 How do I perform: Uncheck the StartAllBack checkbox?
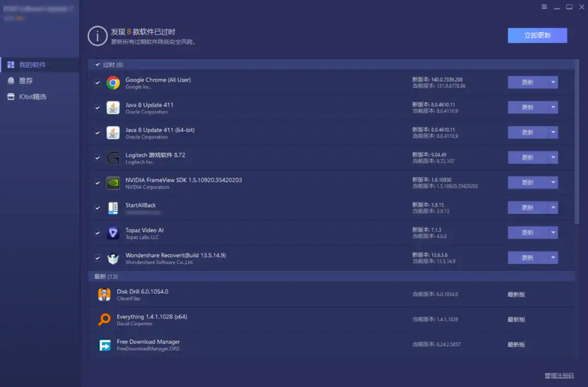[97, 208]
